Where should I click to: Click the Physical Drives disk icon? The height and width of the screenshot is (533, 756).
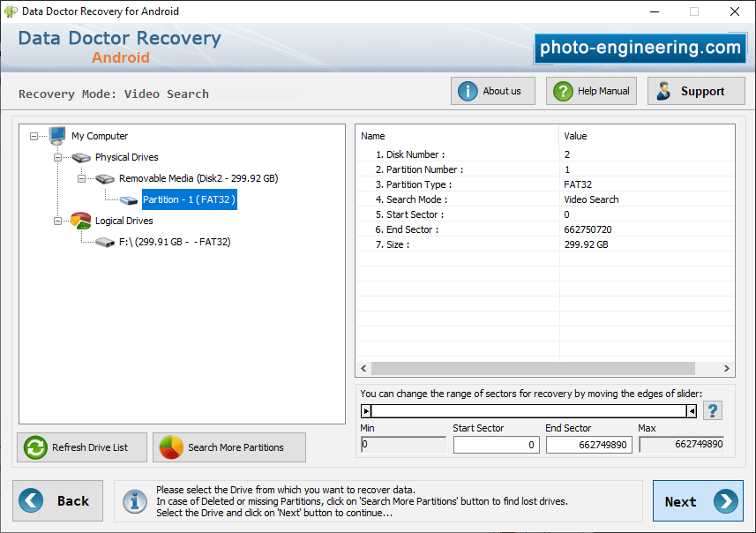point(81,158)
